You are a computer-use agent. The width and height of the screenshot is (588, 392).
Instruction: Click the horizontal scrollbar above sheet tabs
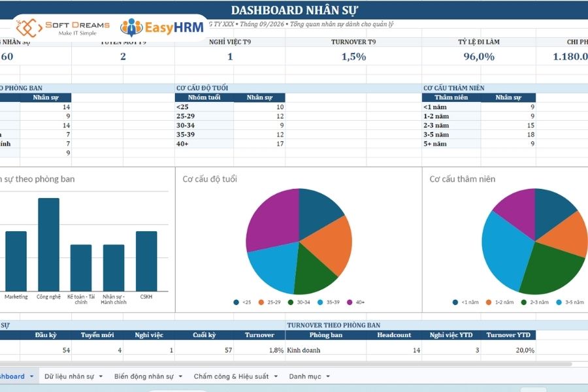point(286,364)
